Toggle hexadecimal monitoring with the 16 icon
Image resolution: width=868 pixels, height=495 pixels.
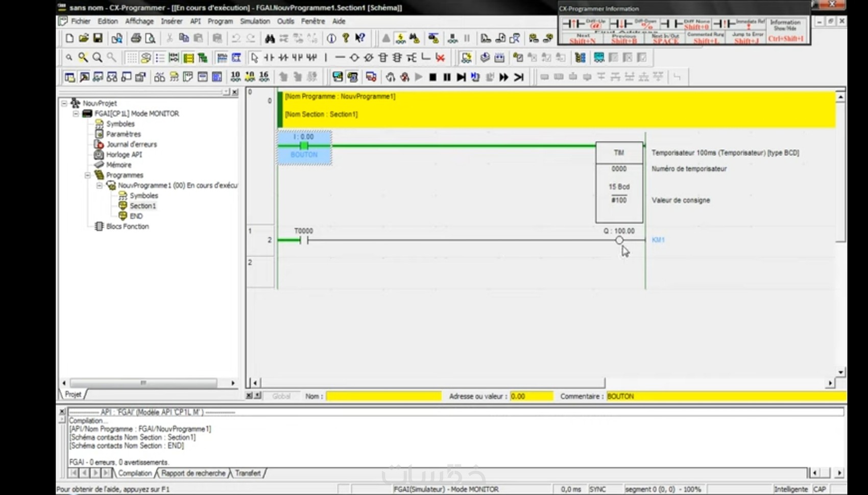pos(264,77)
